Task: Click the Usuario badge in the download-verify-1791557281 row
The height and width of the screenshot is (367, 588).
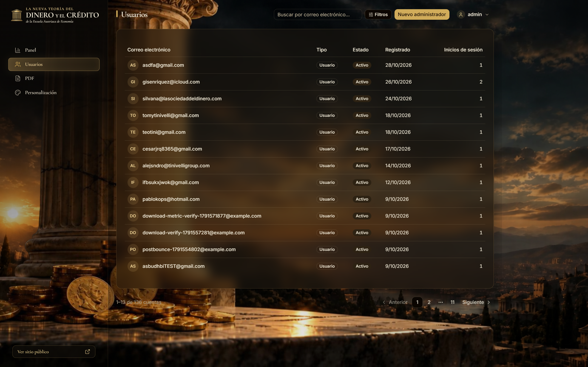Action: point(327,233)
